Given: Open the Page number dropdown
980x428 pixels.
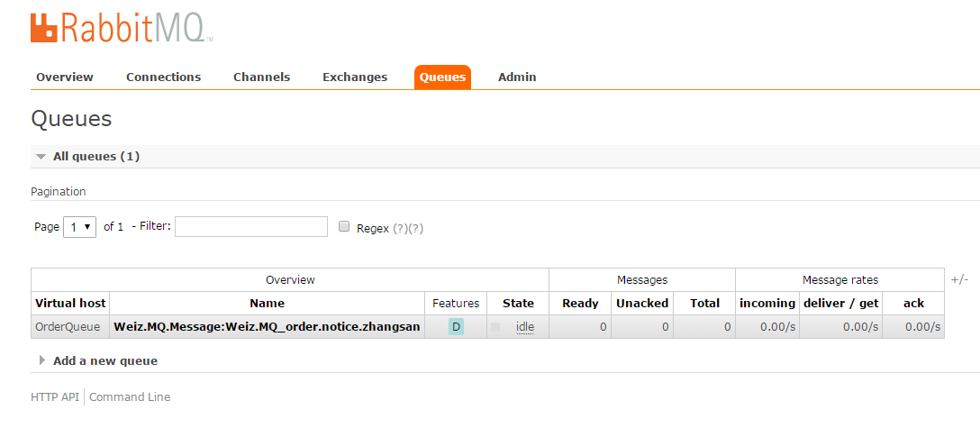Looking at the screenshot, I should [80, 227].
